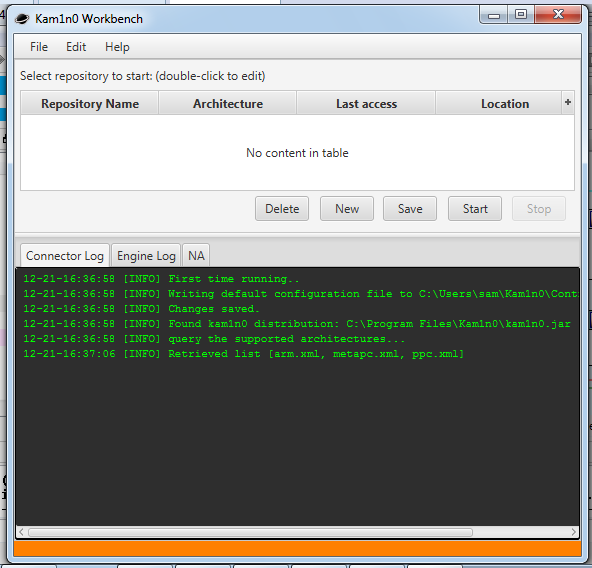Screen dimensions: 592x568
Task: Open the NA tab
Action: (x=196, y=256)
